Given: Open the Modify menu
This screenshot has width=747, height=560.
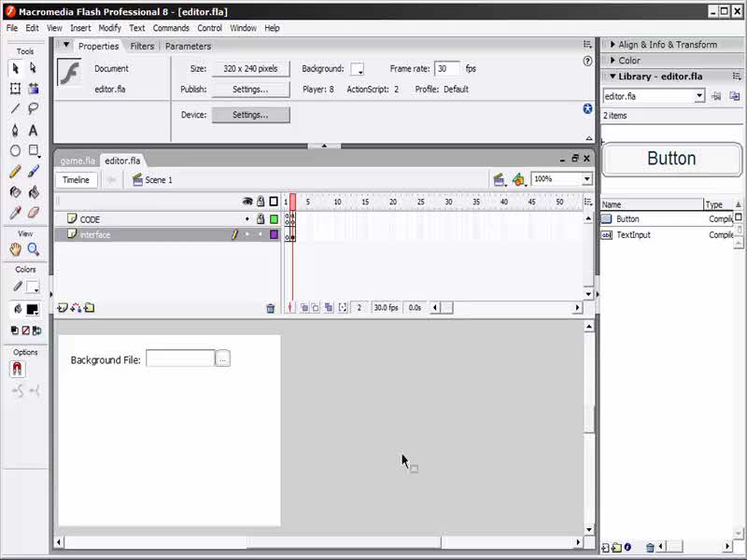Looking at the screenshot, I should click(110, 28).
